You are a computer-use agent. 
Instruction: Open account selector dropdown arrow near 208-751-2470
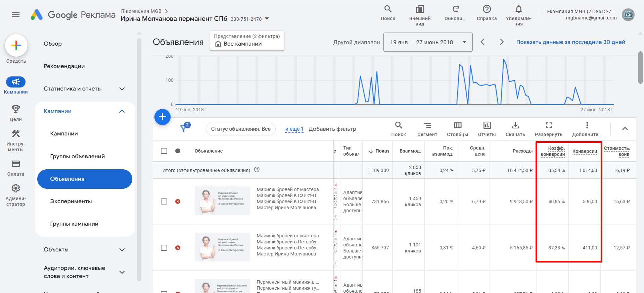coord(267,19)
